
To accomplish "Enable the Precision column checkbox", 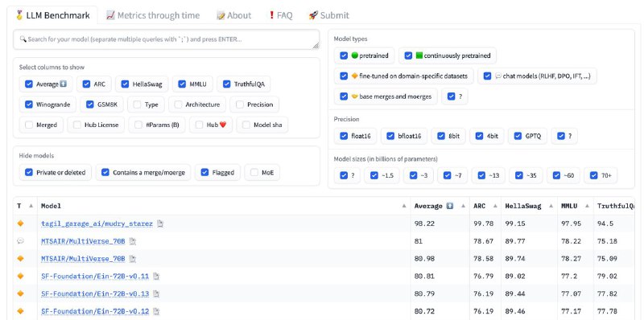I will click(x=240, y=105).
